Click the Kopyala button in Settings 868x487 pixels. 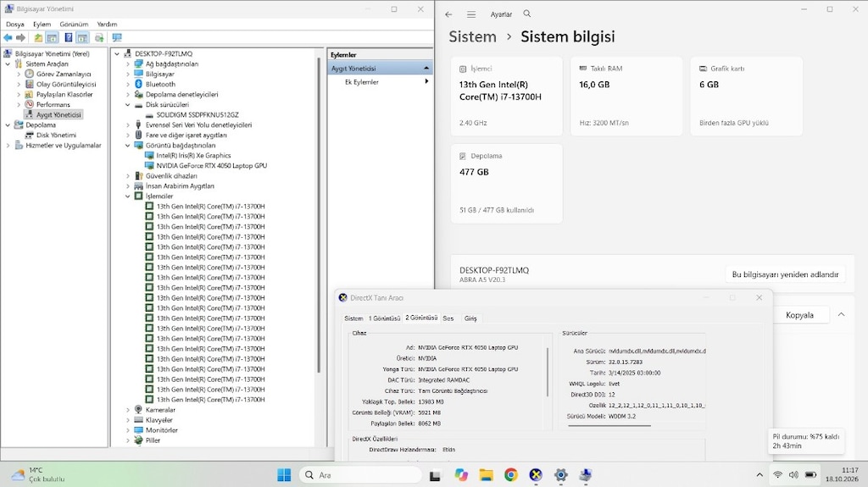click(x=799, y=315)
